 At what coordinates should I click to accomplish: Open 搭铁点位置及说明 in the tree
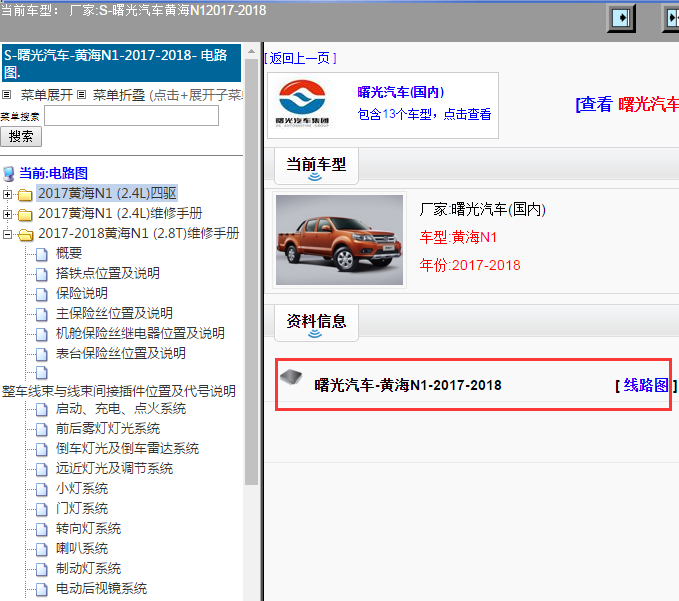tap(107, 273)
